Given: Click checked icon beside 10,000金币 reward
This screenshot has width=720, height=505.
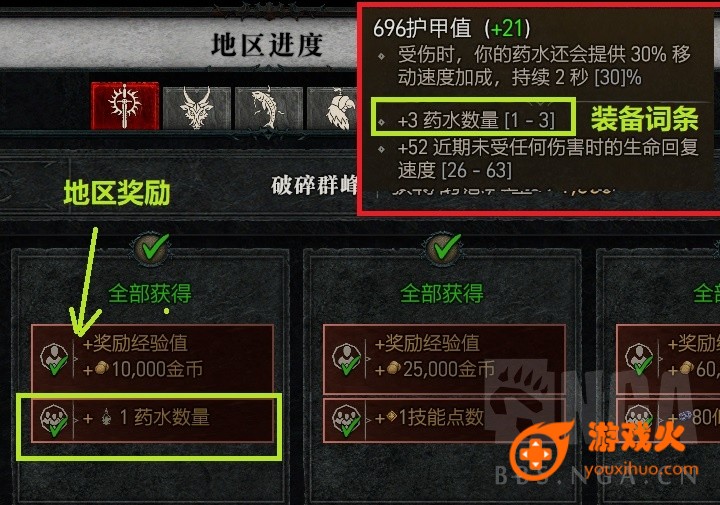Looking at the screenshot, I should click(x=55, y=359).
